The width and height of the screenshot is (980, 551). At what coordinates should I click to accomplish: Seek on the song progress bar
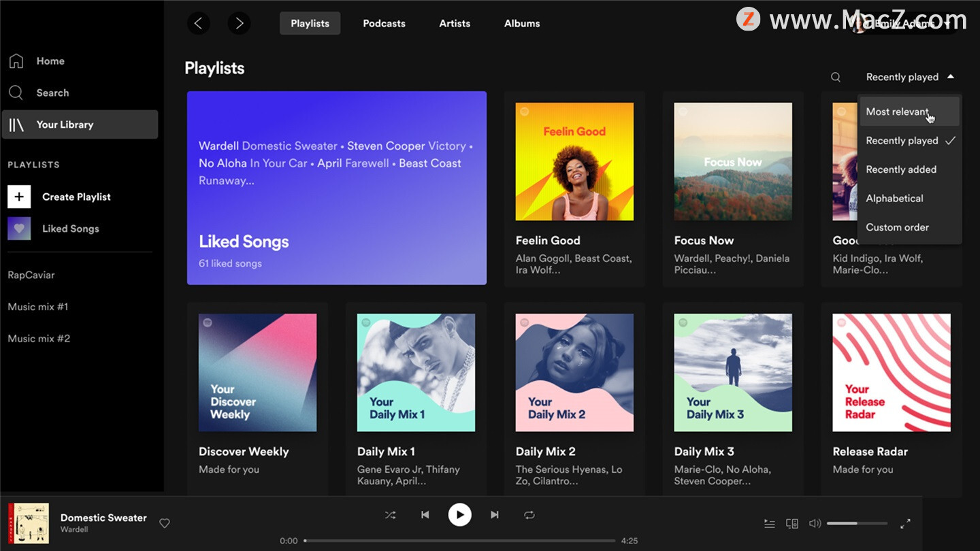460,541
